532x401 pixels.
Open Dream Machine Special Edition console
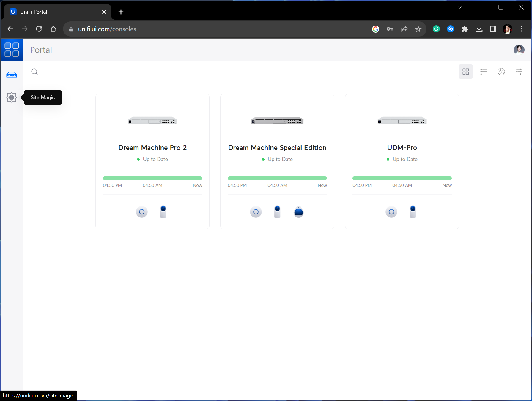pyautogui.click(x=277, y=148)
